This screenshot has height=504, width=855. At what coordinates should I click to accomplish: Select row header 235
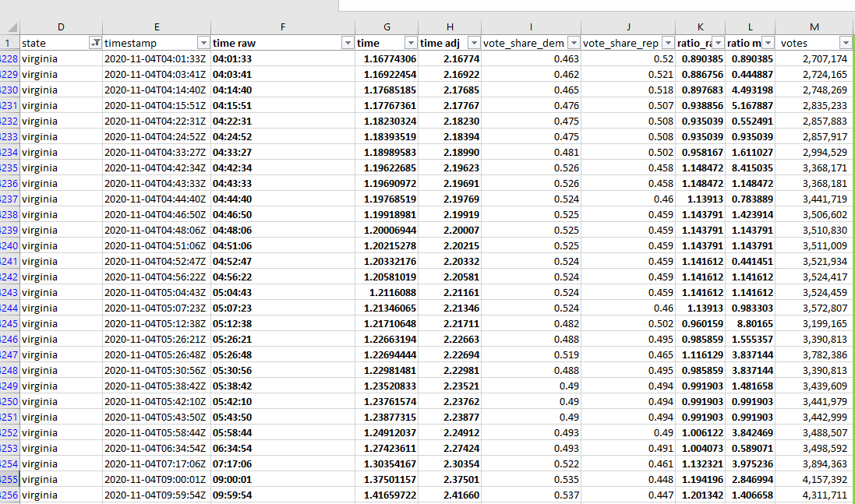(9, 167)
